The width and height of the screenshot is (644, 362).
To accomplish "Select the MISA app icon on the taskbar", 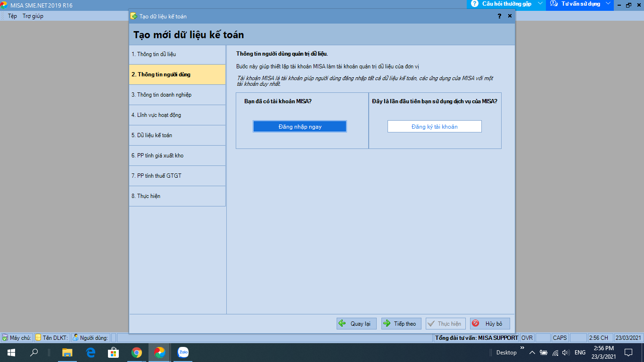I will click(x=160, y=353).
